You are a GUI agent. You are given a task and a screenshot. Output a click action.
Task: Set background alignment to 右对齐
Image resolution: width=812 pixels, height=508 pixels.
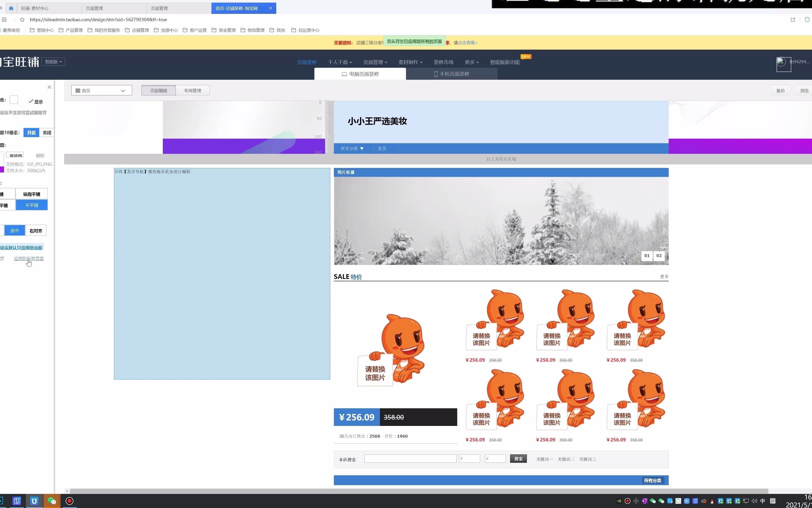click(35, 231)
